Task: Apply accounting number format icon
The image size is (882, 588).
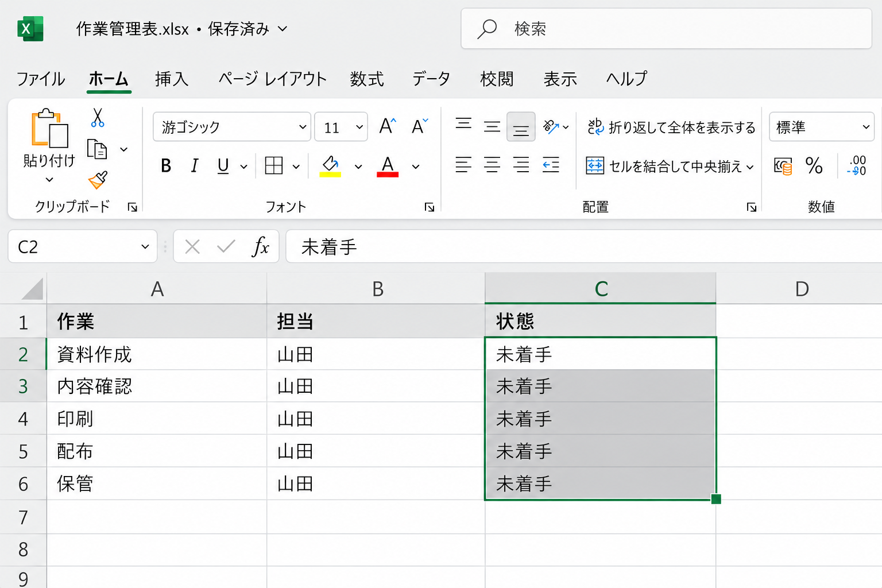Action: (x=783, y=166)
